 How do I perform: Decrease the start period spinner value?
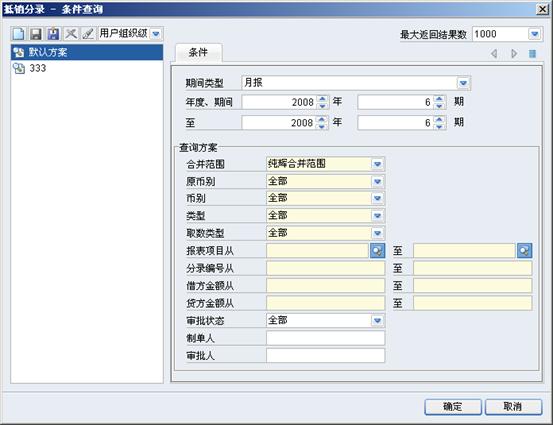point(439,106)
